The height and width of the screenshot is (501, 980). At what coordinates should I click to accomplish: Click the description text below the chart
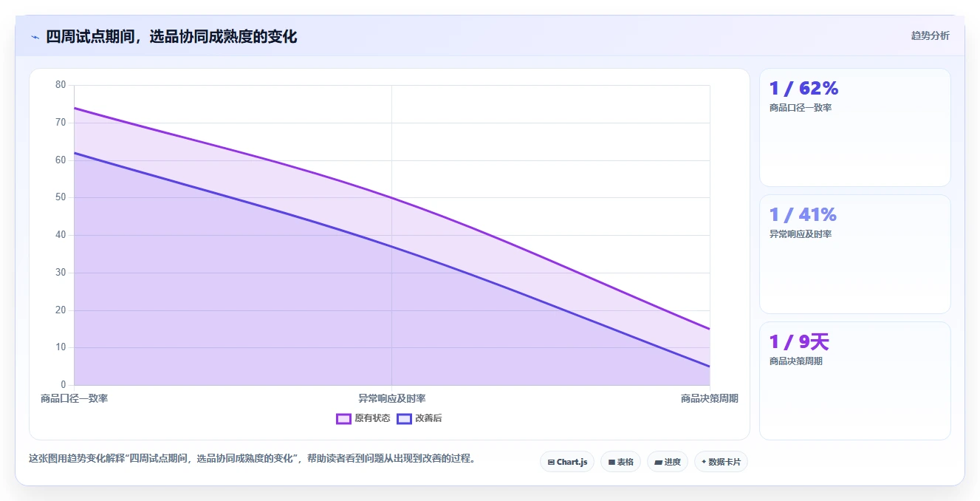click(252, 458)
